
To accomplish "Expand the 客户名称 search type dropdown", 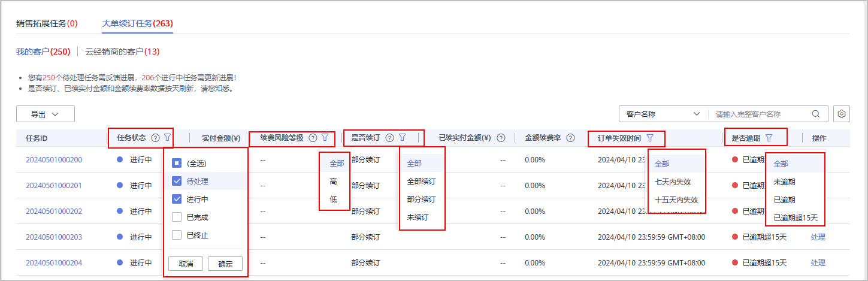I will click(x=663, y=114).
